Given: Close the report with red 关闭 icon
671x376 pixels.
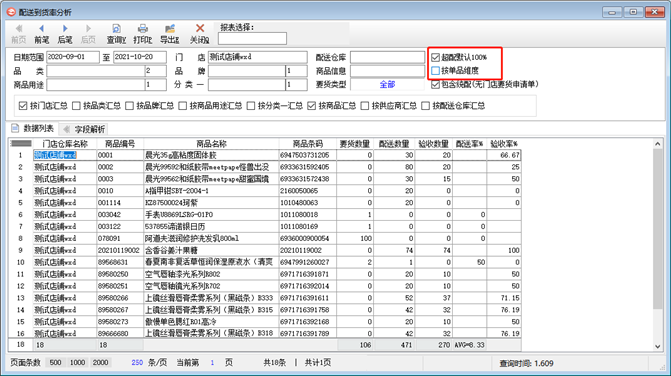Looking at the screenshot, I should click(200, 29).
